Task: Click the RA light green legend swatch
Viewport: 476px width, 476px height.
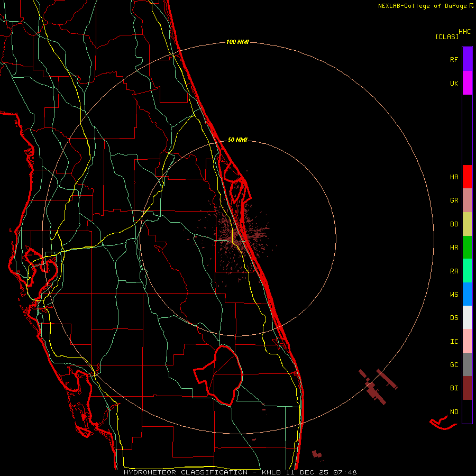Action: (x=467, y=271)
